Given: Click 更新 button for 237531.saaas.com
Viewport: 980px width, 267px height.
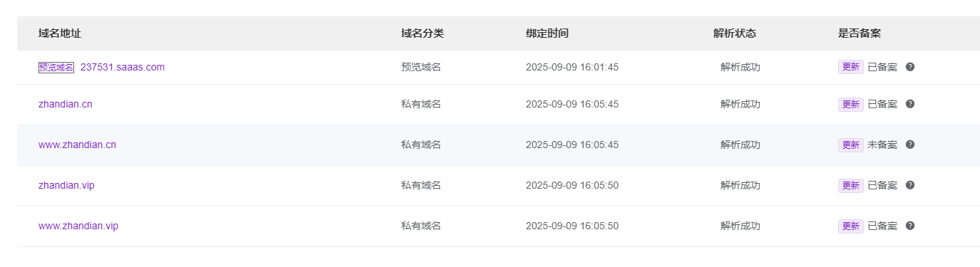Looking at the screenshot, I should click(x=851, y=67).
